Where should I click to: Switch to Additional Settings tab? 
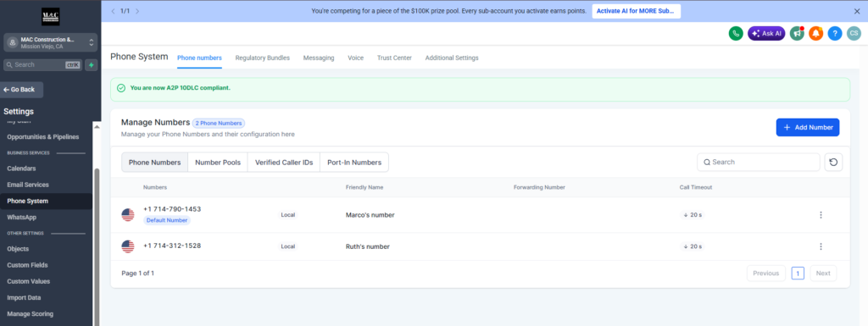pos(452,58)
